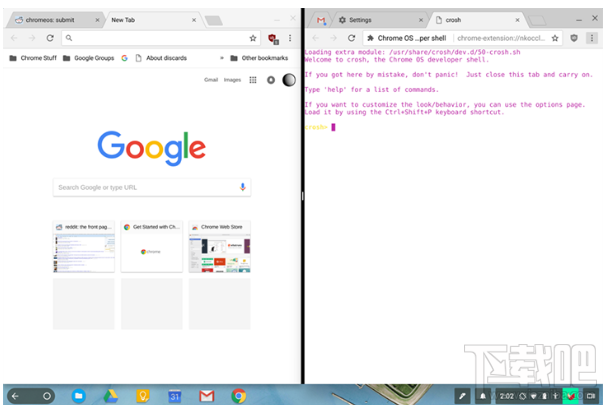Go back in the crosh window

[315, 38]
